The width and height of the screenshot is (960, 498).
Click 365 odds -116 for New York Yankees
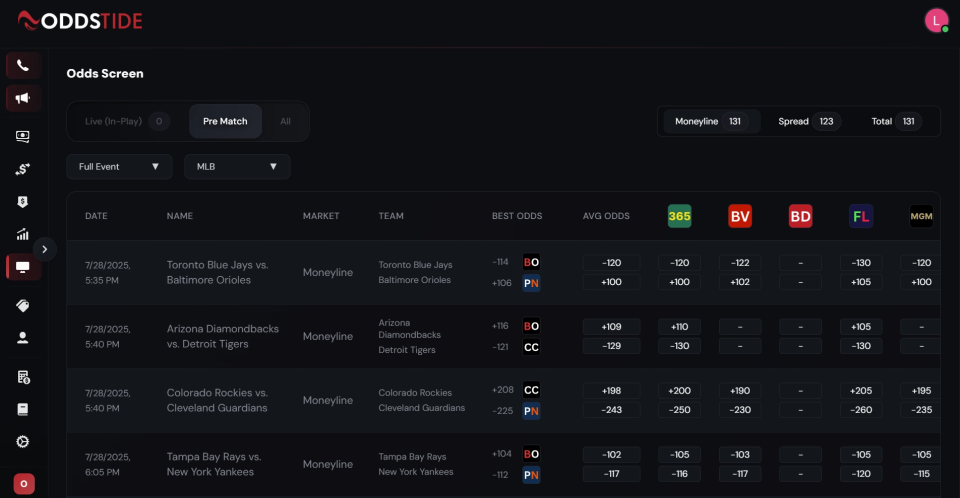pos(680,473)
